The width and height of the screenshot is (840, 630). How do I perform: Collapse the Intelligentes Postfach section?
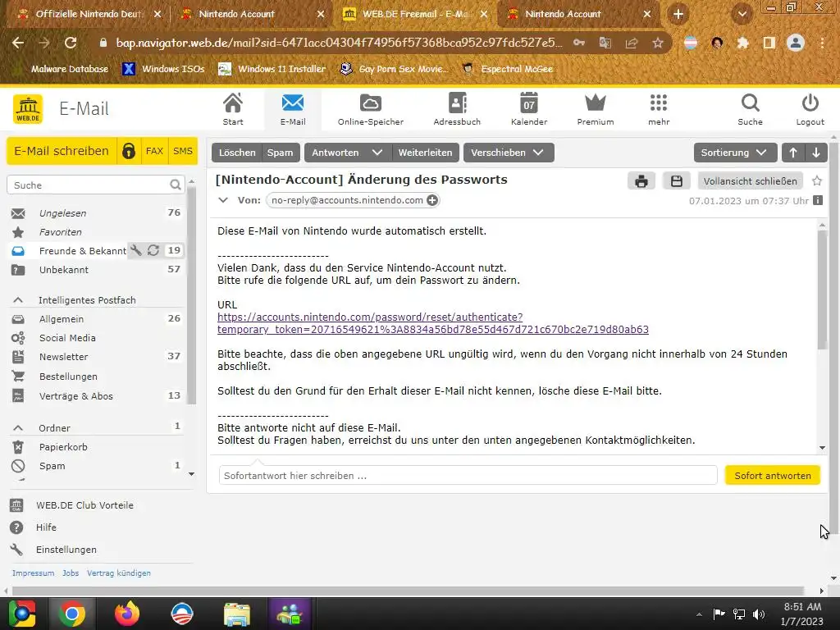pyautogui.click(x=18, y=300)
